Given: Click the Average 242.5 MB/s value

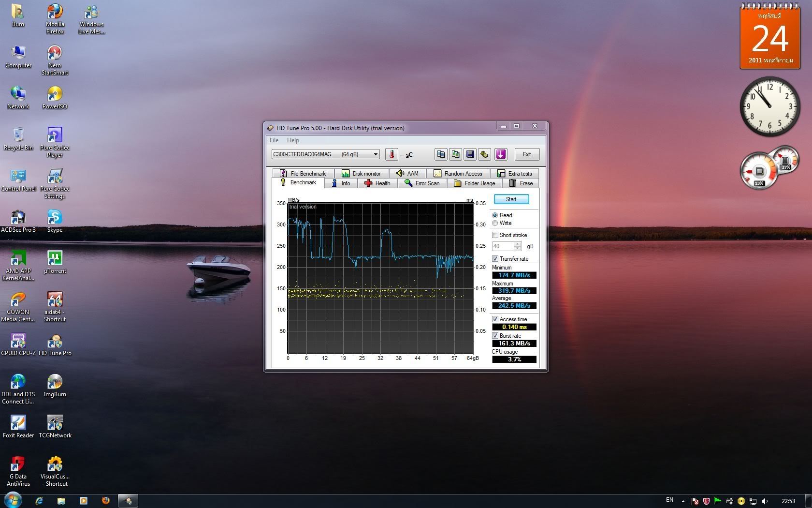Looking at the screenshot, I should (x=514, y=306).
